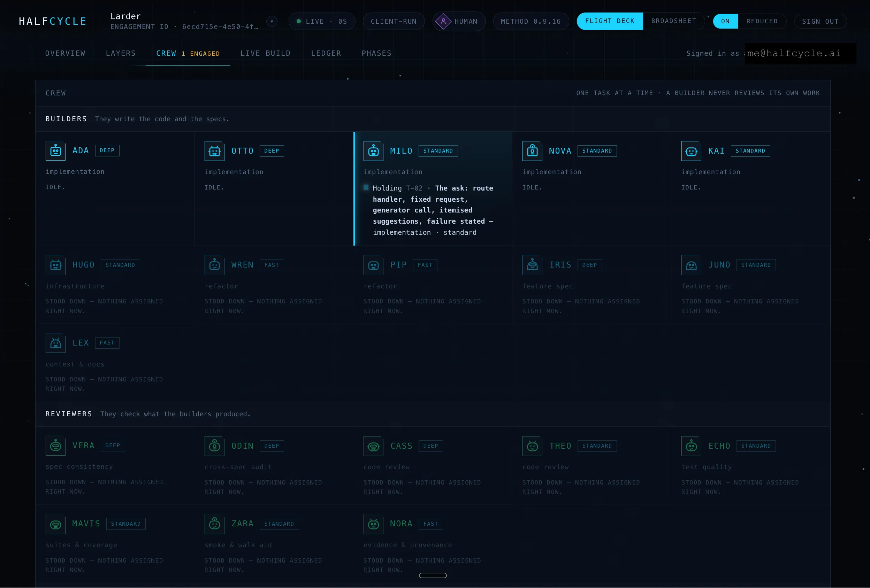
Task: Click ODIN's green reviewer avatar icon
Action: [x=214, y=446]
